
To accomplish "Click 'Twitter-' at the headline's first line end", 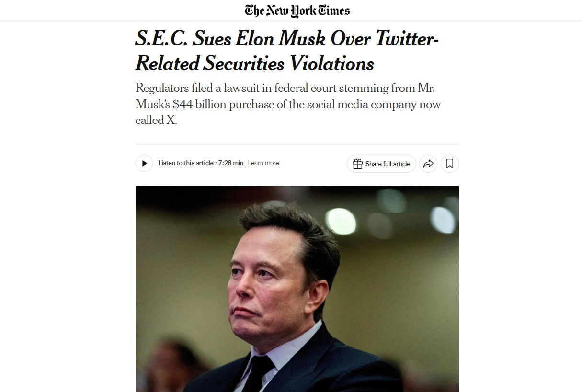I will click(407, 39).
